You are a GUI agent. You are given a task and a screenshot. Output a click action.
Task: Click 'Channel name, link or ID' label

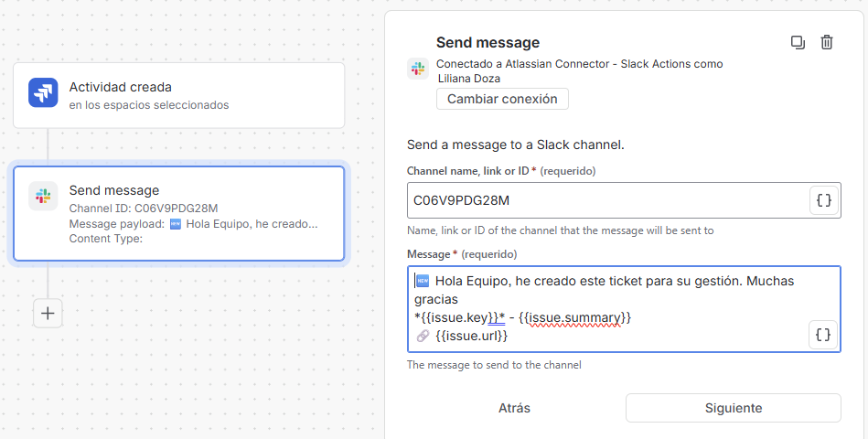[x=467, y=171]
